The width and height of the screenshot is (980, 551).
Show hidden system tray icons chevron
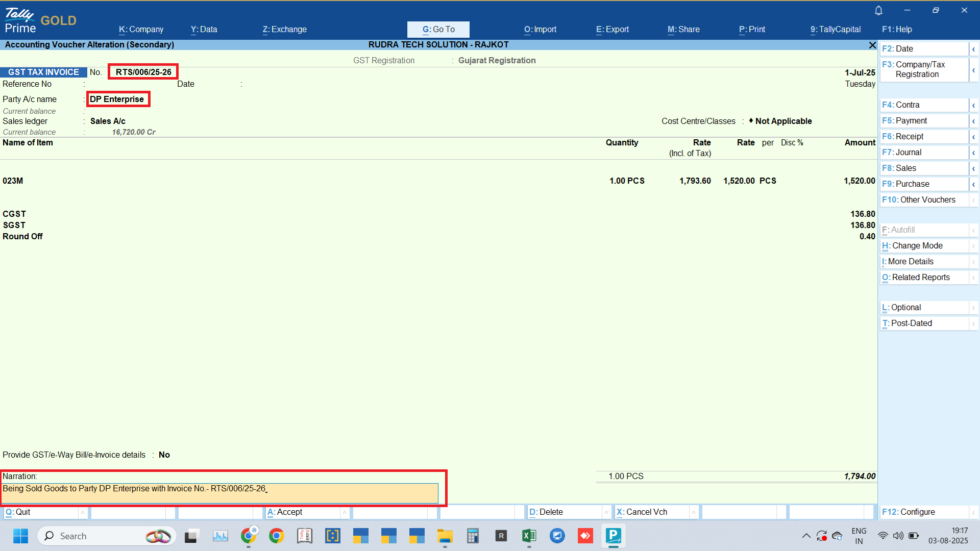click(x=806, y=536)
